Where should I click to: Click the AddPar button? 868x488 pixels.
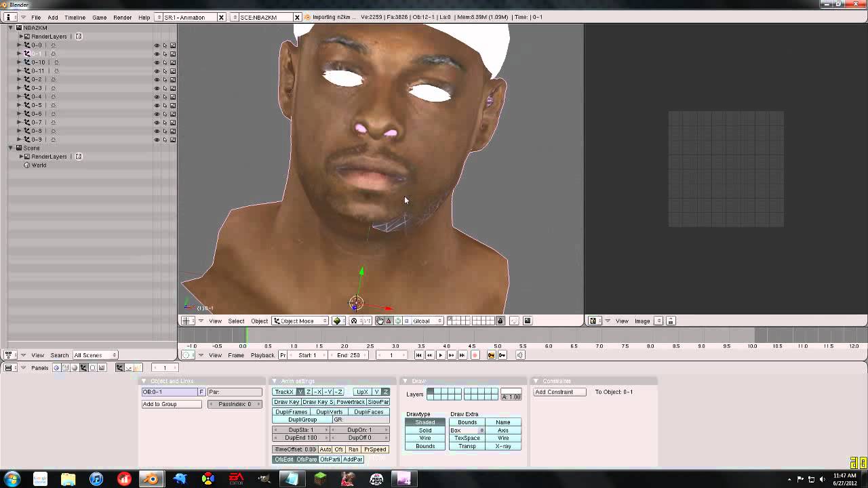[353, 460]
